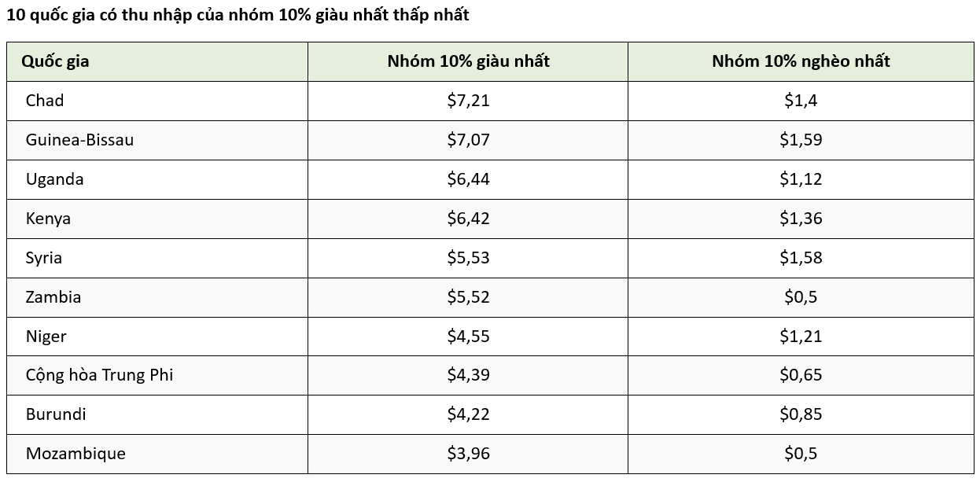
Task: Select the Niger country cell
Action: click(x=46, y=337)
